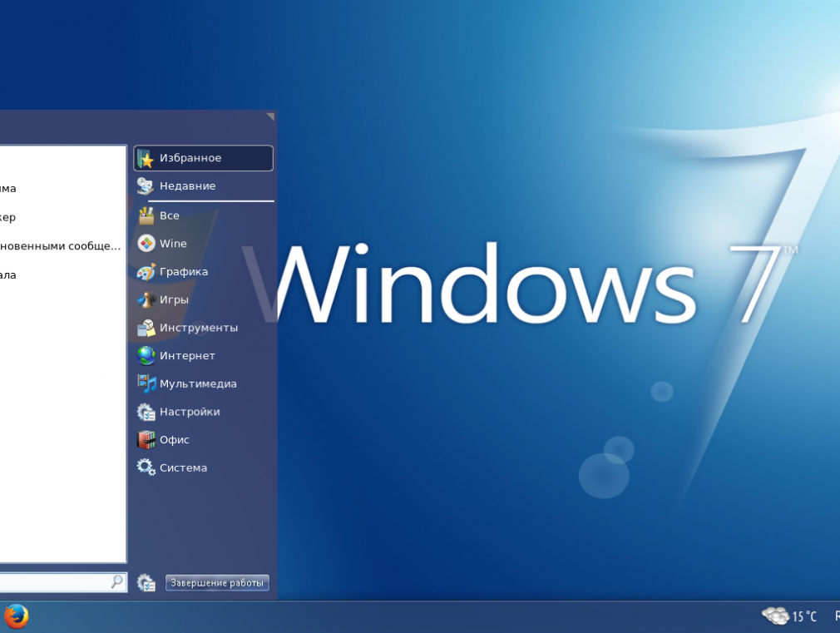Click the Мультимедиа music note icon

pos(146,383)
